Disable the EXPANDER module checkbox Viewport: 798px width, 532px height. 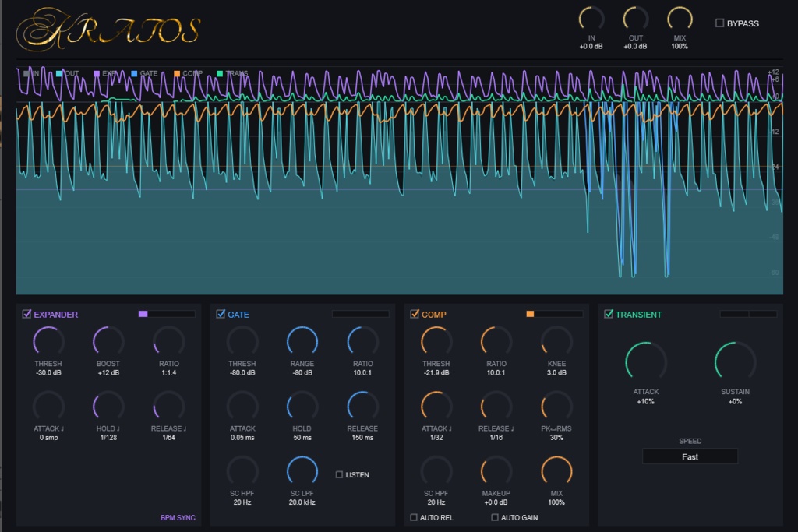coord(26,314)
